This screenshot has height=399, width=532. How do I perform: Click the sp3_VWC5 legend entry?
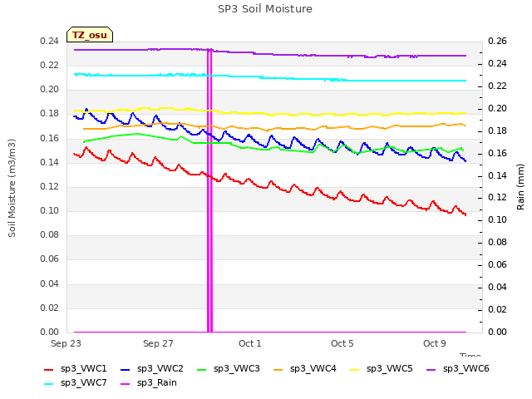(x=382, y=368)
